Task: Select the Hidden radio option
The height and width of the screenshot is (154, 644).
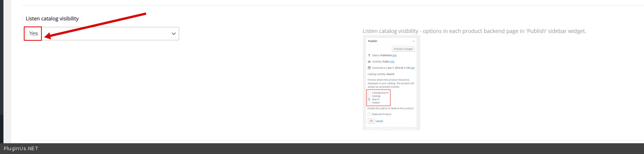Action: (369, 103)
